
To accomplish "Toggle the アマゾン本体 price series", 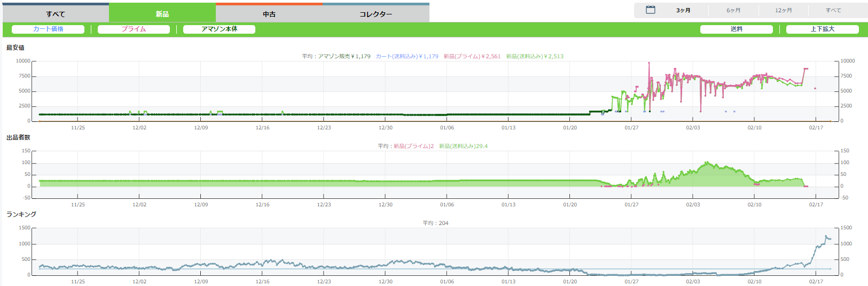I will click(x=219, y=29).
